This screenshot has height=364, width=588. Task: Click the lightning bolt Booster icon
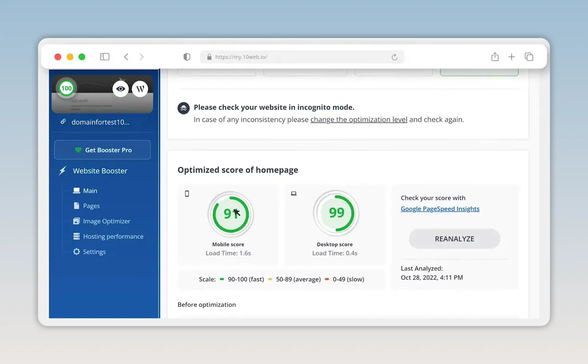pos(62,171)
